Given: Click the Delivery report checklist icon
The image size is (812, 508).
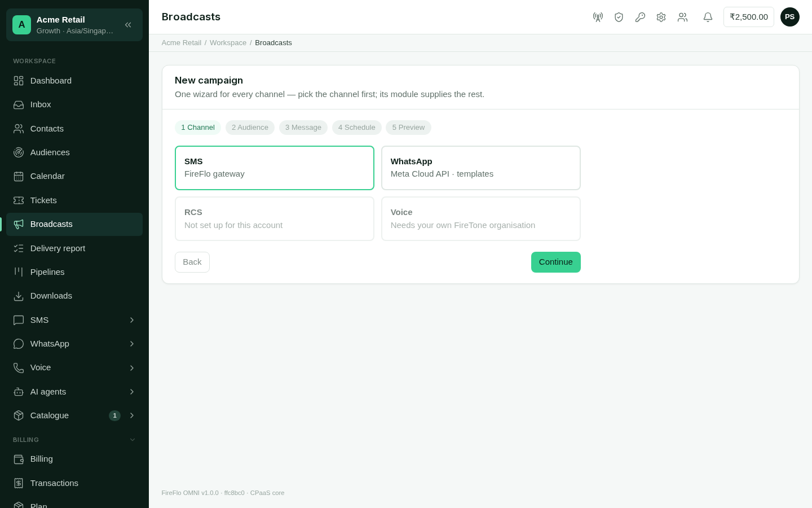Looking at the screenshot, I should [19, 248].
